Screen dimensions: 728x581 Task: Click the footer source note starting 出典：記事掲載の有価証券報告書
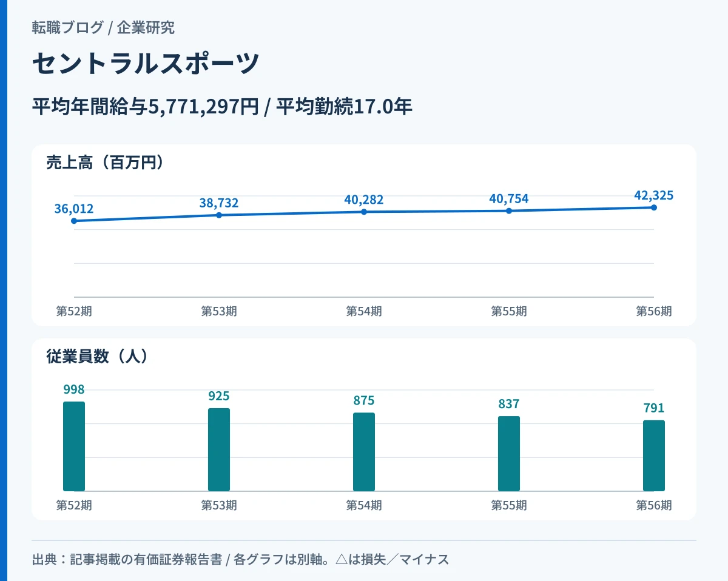click(x=241, y=559)
